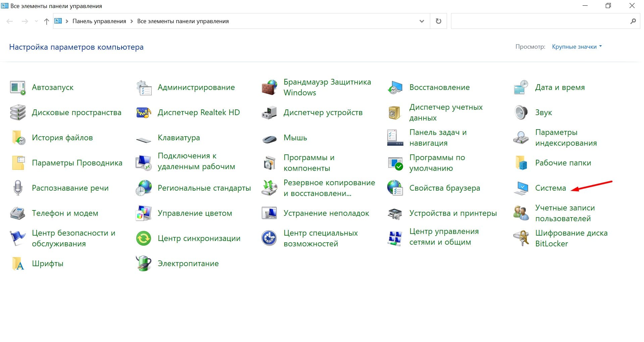Open the Крупные значки view dropdown
644x342 pixels.
(x=577, y=47)
